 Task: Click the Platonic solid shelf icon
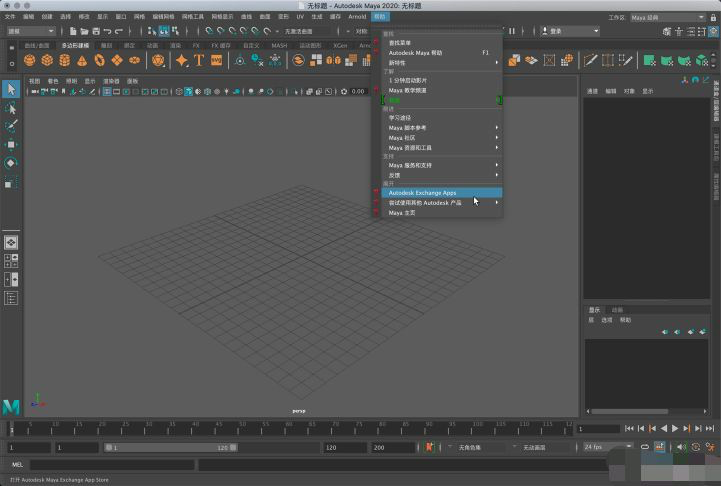[x=158, y=60]
